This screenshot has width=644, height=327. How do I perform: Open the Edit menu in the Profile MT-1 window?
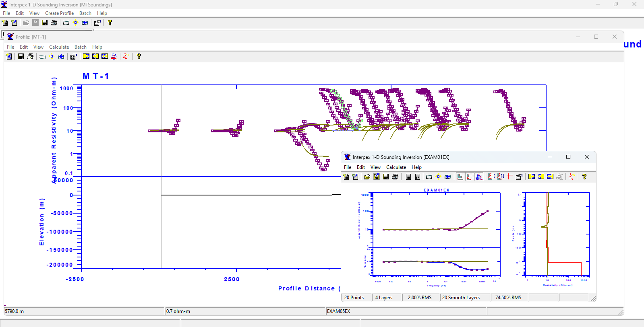(24, 47)
